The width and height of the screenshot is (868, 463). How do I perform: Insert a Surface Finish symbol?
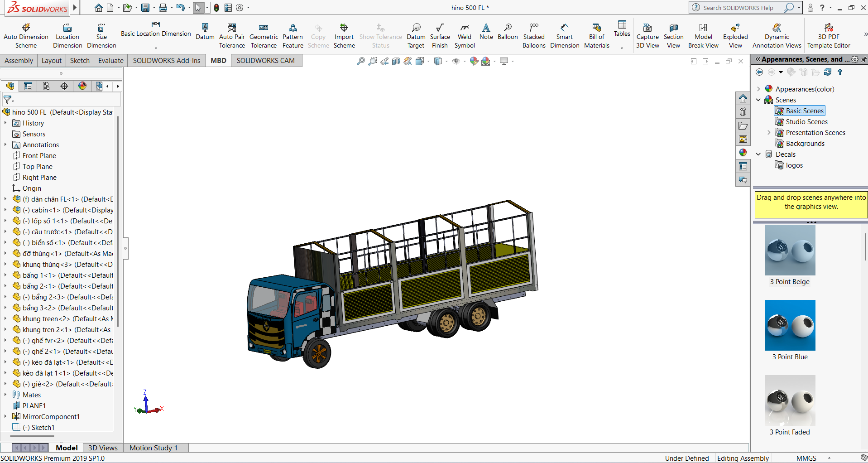tap(440, 35)
